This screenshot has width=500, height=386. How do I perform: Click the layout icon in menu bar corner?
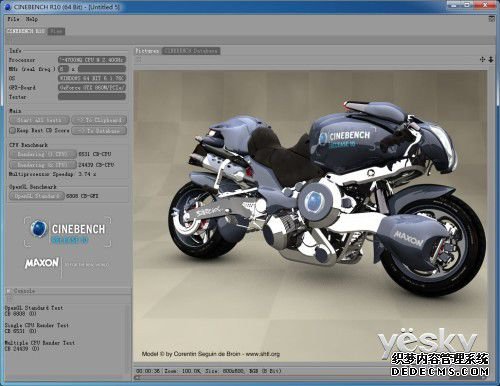492,19
